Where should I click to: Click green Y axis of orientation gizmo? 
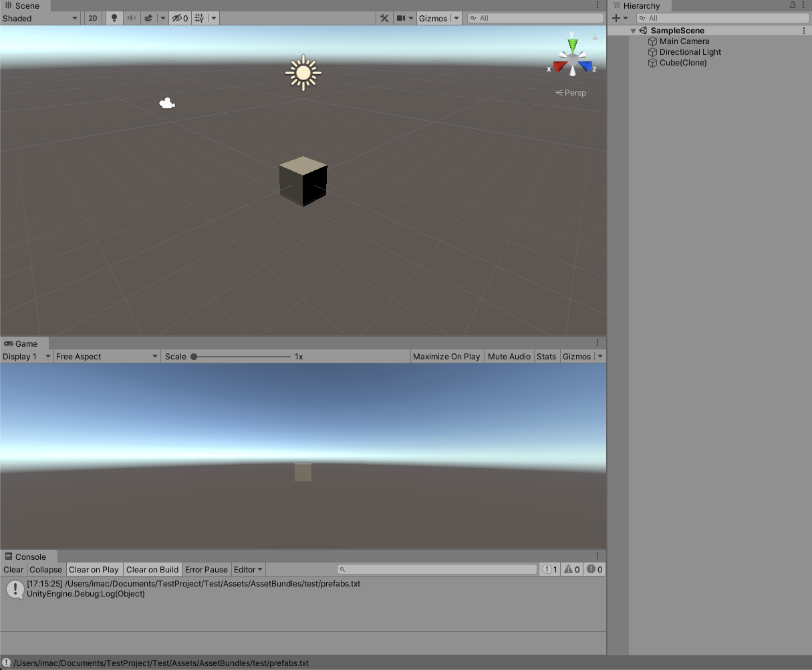pyautogui.click(x=573, y=44)
